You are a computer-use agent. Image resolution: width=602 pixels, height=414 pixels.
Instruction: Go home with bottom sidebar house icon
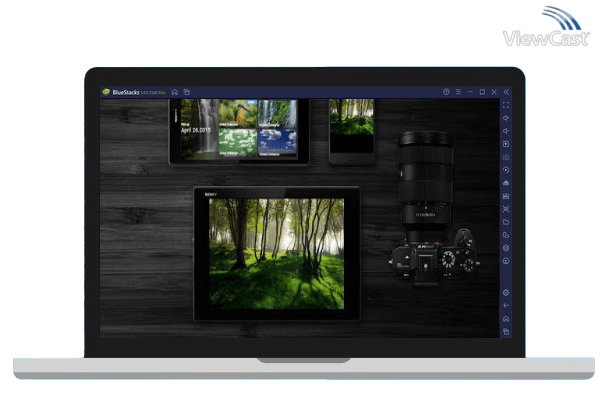506,319
